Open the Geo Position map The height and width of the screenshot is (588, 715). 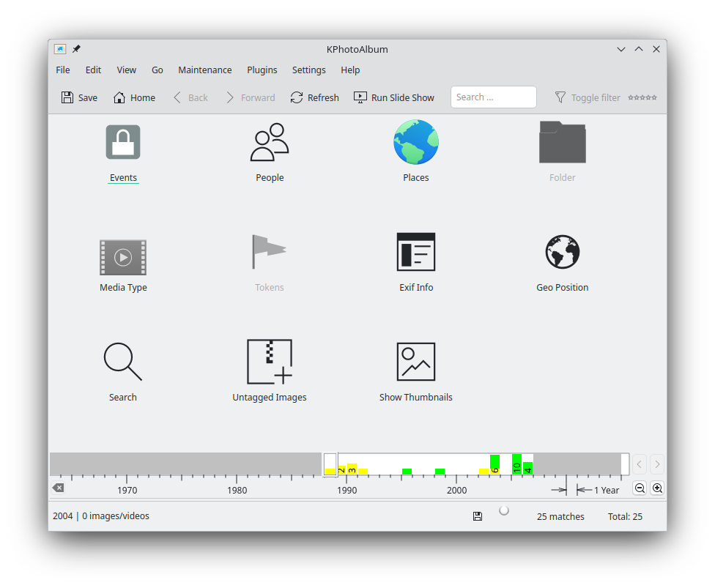pos(562,253)
